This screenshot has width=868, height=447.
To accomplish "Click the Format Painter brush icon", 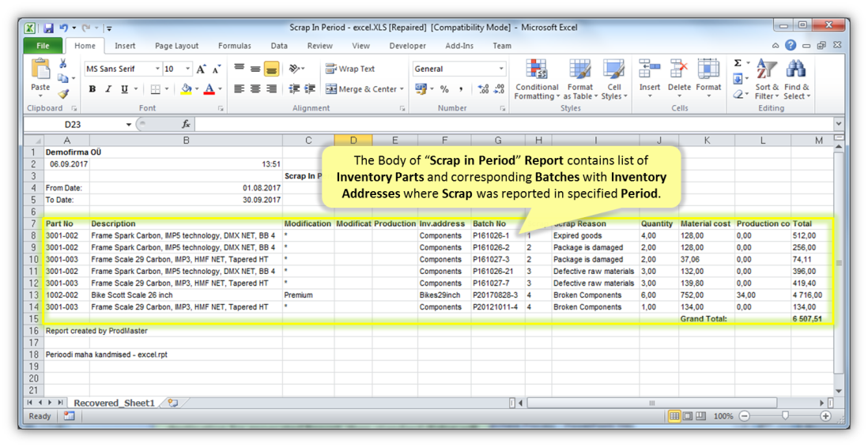I will click(63, 93).
